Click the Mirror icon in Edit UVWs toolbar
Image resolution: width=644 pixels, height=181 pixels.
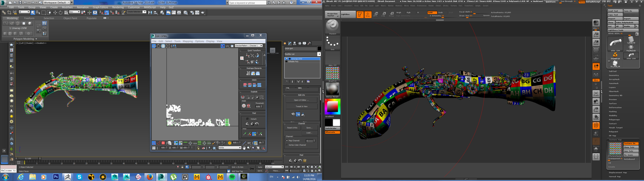click(174, 46)
